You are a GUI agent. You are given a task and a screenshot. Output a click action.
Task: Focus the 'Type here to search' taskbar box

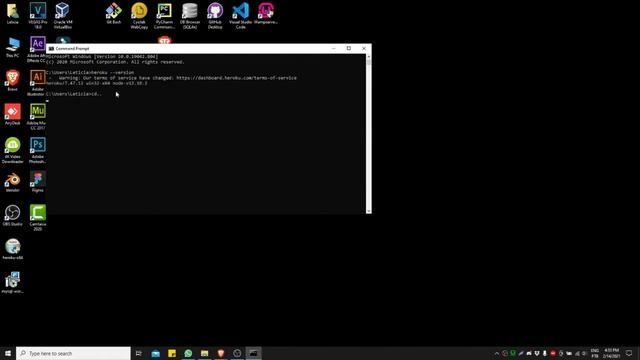tap(73, 353)
